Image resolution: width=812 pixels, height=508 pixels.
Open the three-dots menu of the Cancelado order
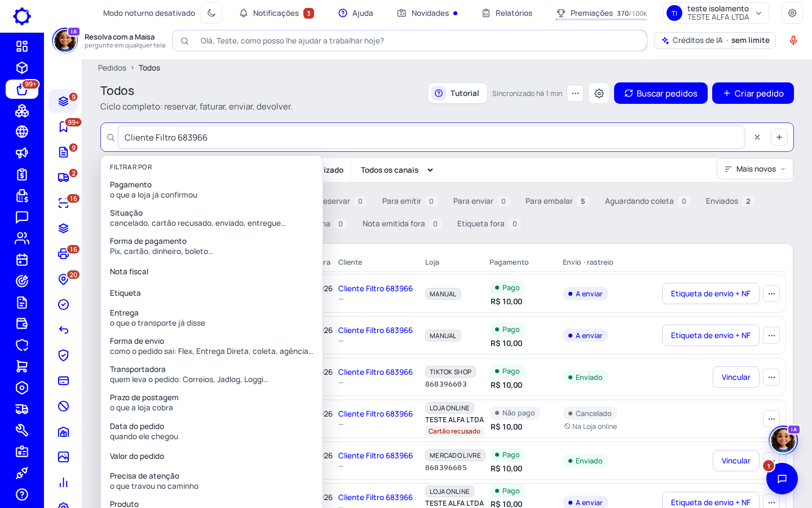pyautogui.click(x=771, y=419)
